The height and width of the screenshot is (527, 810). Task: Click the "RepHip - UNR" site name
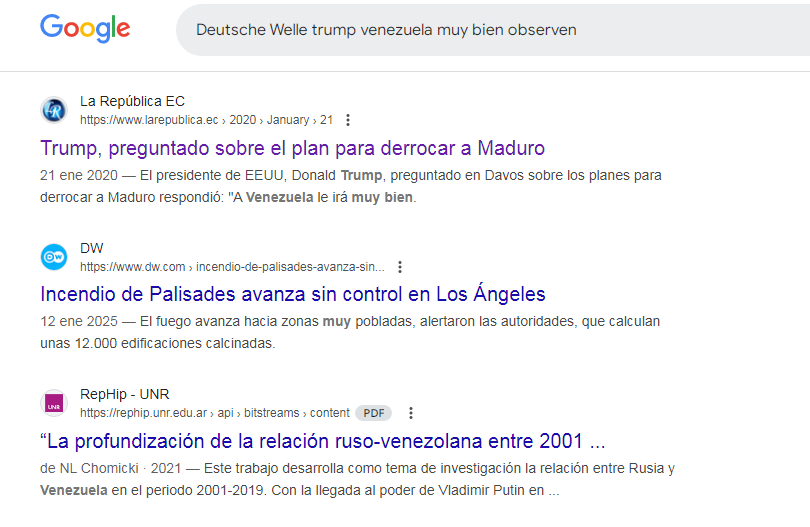[x=124, y=394]
